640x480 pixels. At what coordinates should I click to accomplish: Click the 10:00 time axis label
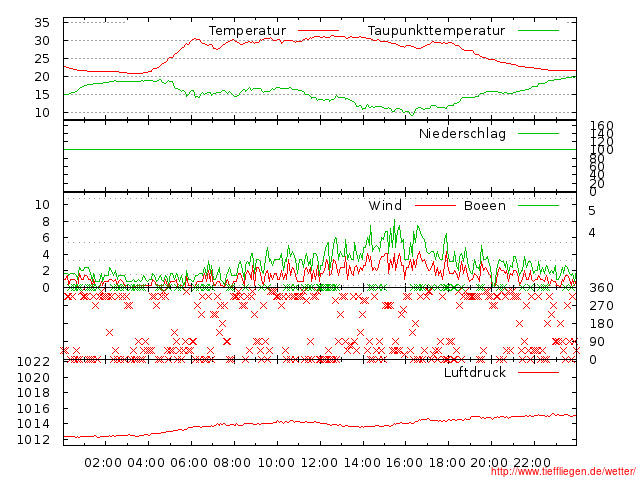pyautogui.click(x=276, y=463)
